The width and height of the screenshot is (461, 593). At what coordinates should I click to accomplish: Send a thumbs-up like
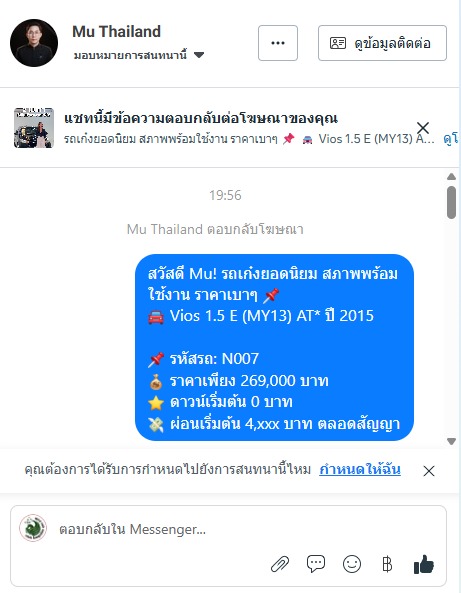coord(424,564)
